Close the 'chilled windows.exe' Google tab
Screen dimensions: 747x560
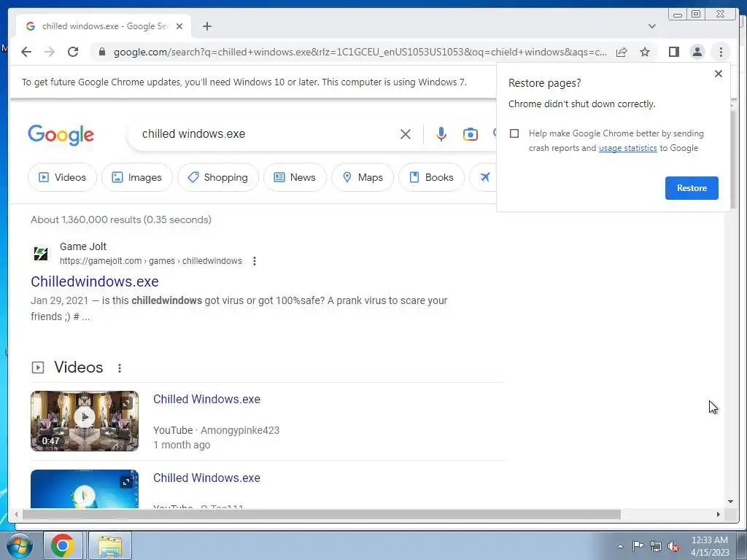pos(179,26)
